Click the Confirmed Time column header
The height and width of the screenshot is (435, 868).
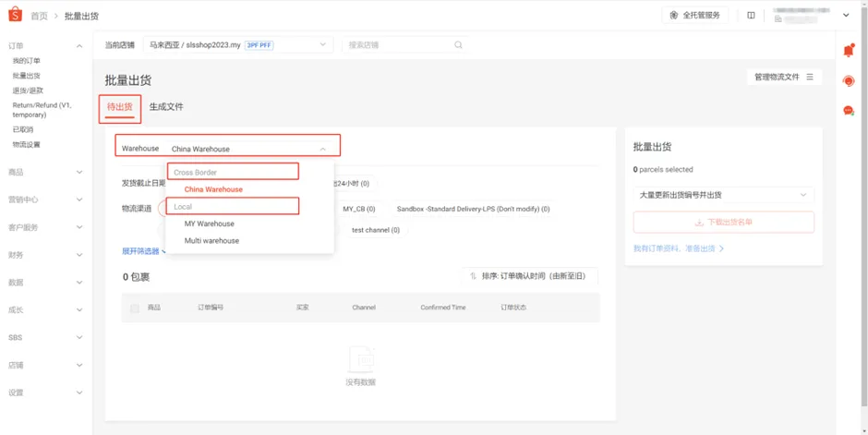pyautogui.click(x=443, y=308)
